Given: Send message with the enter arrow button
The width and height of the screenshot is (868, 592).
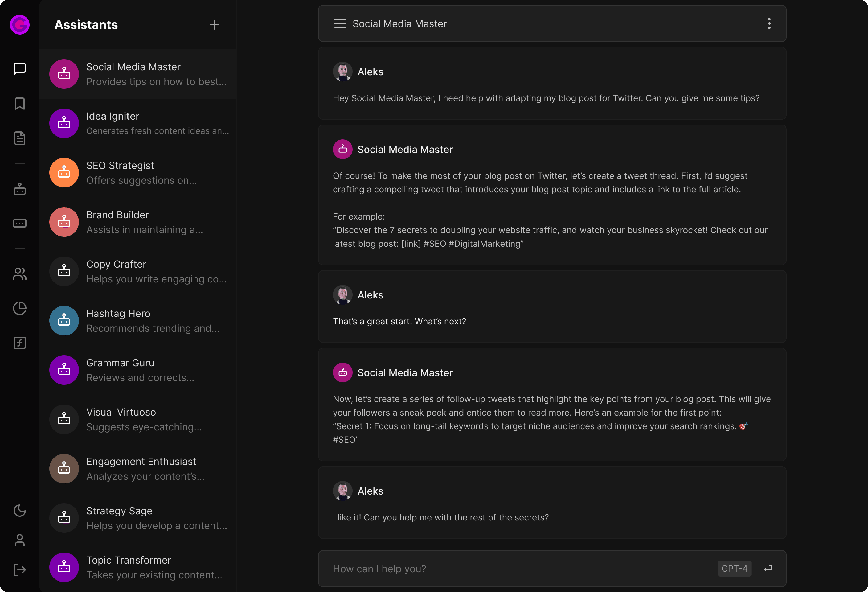Looking at the screenshot, I should click(x=768, y=568).
